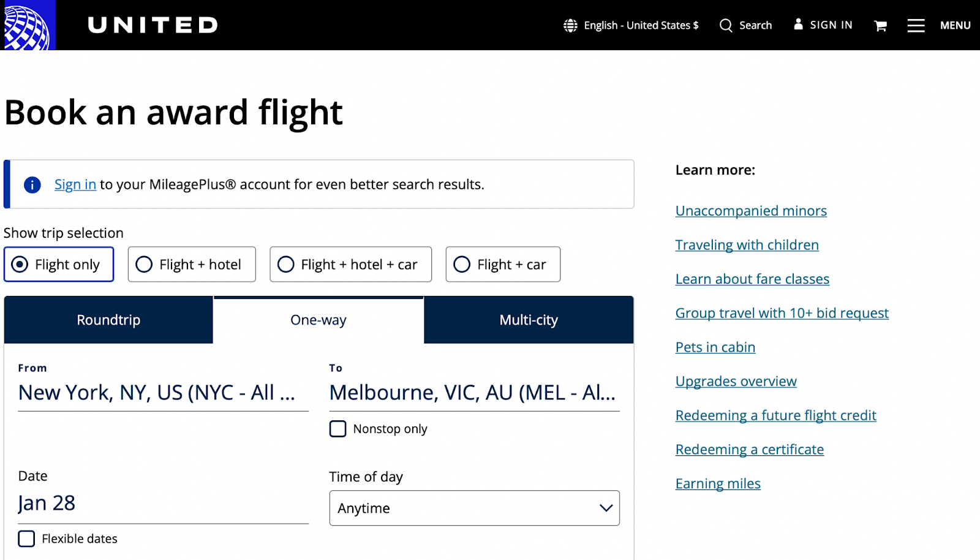Select the One-way tab
The height and width of the screenshot is (560, 980).
[318, 320]
